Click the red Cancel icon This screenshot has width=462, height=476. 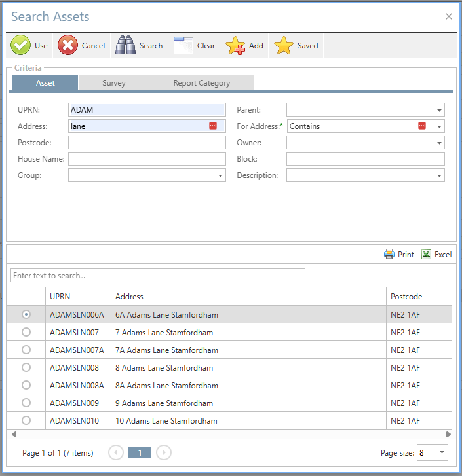pos(67,46)
